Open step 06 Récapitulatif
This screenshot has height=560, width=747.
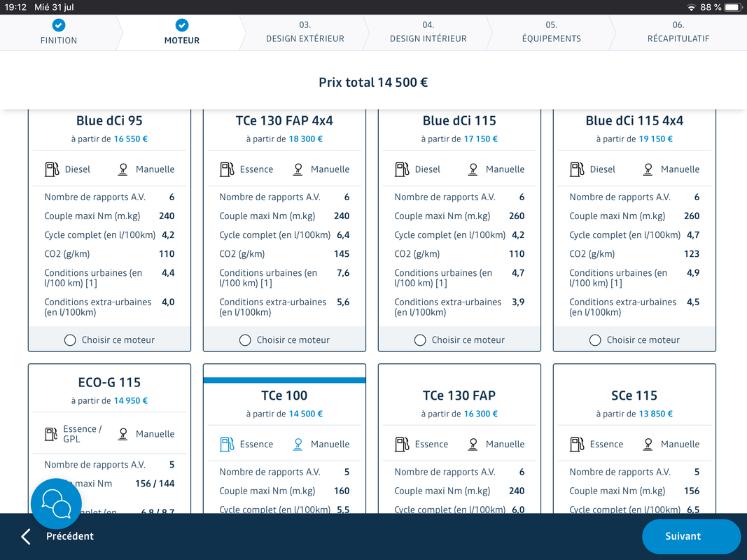678,32
